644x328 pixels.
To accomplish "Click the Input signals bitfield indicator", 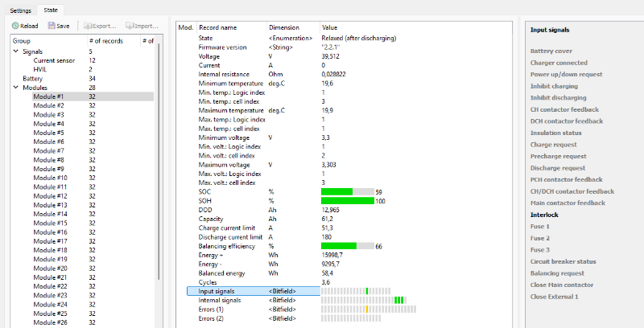I will pos(356,291).
